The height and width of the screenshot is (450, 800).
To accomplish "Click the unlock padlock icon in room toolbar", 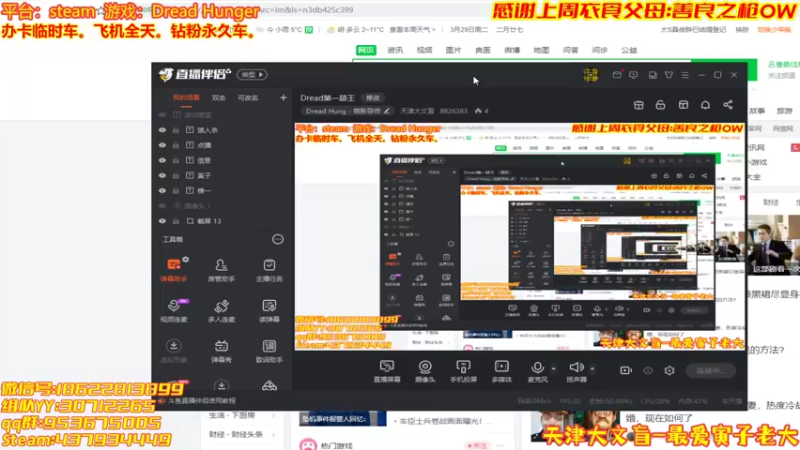I will pyautogui.click(x=660, y=105).
